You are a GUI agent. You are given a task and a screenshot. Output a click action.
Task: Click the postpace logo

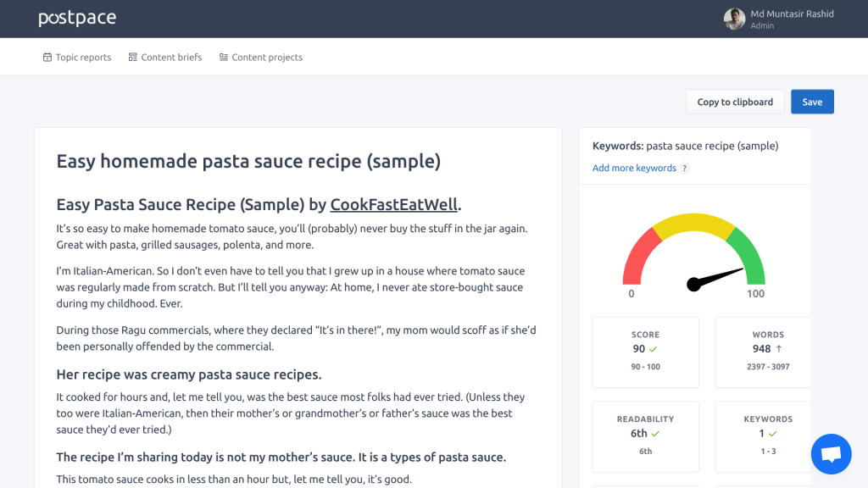(x=77, y=18)
